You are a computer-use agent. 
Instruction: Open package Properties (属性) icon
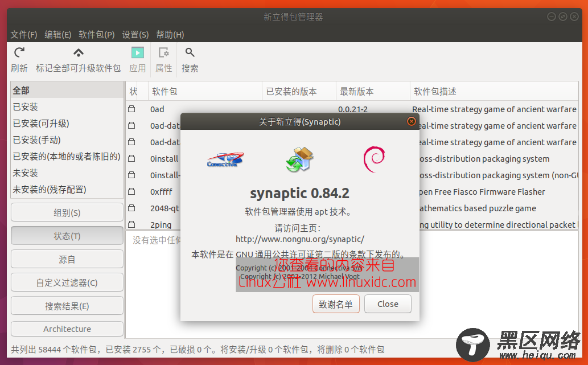click(x=163, y=52)
